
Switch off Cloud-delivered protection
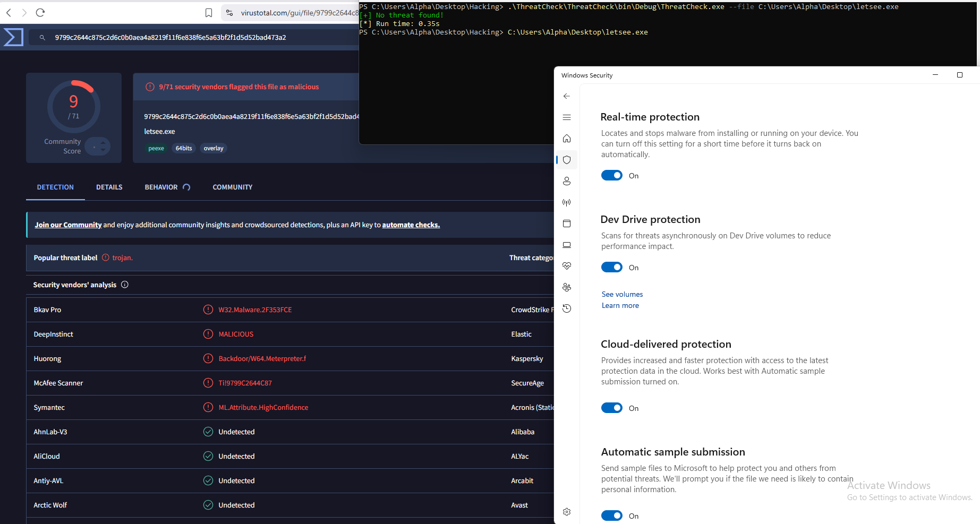pos(612,408)
